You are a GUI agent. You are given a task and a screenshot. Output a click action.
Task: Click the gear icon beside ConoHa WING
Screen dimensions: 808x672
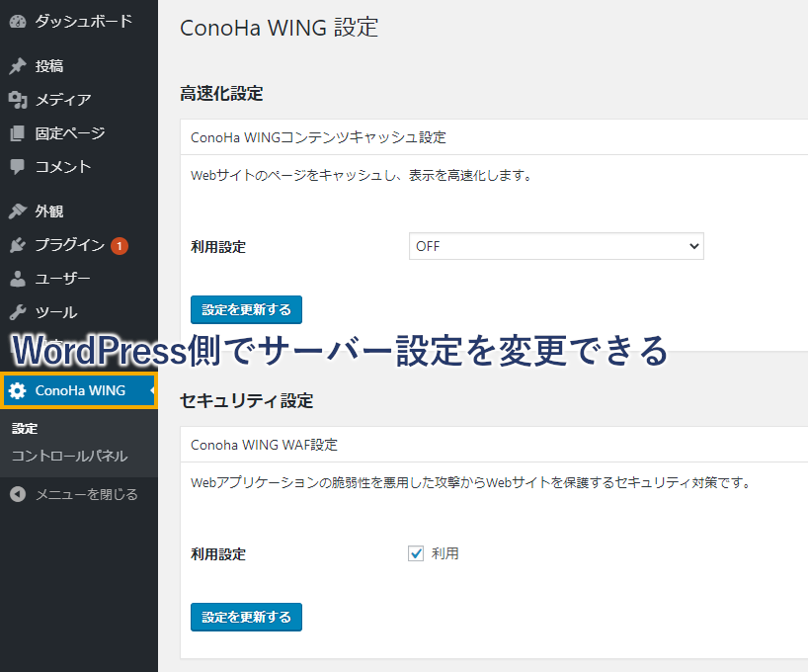(x=18, y=390)
